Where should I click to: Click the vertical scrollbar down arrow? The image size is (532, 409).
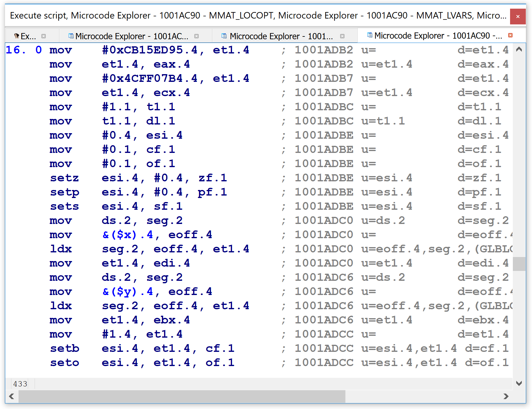[x=519, y=383]
